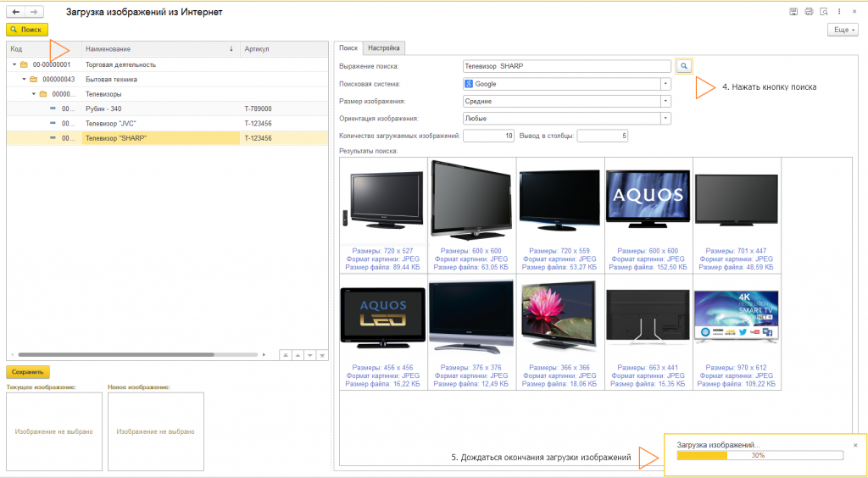Open the vertical three-dot menu icon
Screen dimensions: 868x478
[838, 12]
